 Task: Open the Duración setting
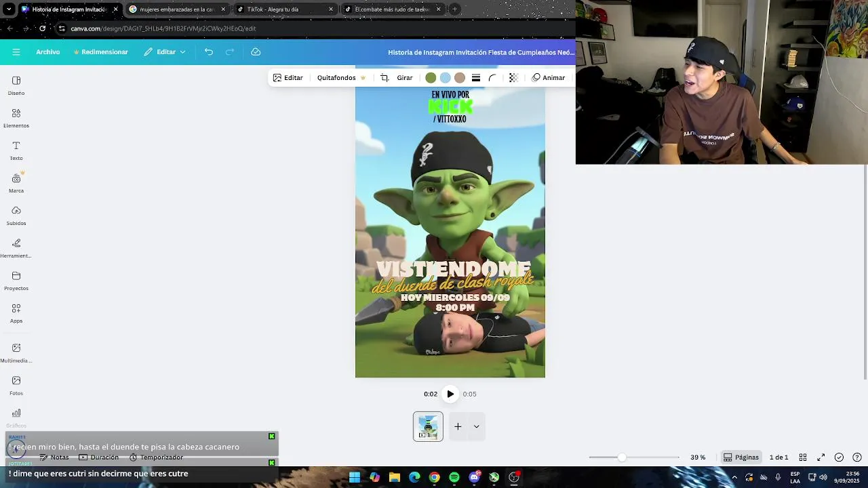point(99,457)
